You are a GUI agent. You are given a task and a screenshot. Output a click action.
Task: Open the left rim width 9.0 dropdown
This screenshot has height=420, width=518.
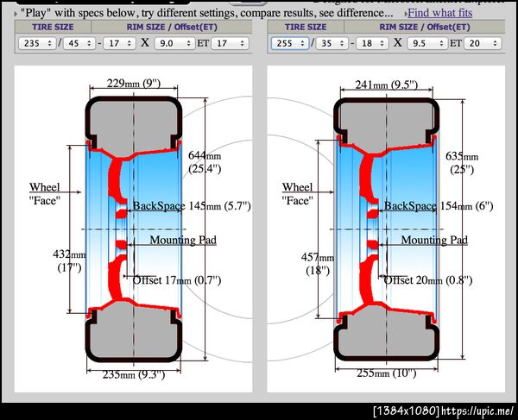point(174,43)
